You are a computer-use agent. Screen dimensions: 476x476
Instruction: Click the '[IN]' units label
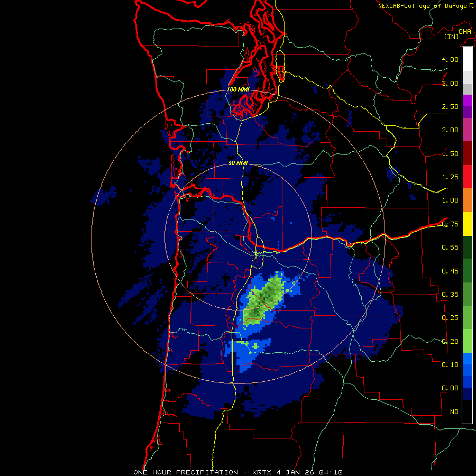click(451, 36)
